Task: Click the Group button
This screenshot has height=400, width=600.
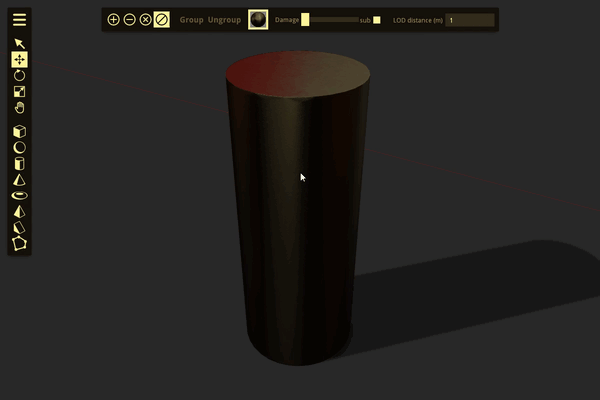Action: [191, 20]
